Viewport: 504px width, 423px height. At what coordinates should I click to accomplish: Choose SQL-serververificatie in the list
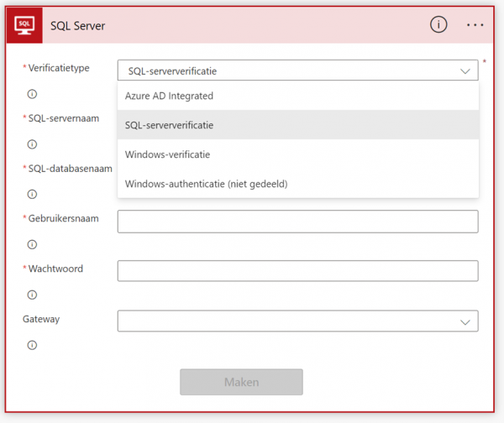(x=298, y=125)
